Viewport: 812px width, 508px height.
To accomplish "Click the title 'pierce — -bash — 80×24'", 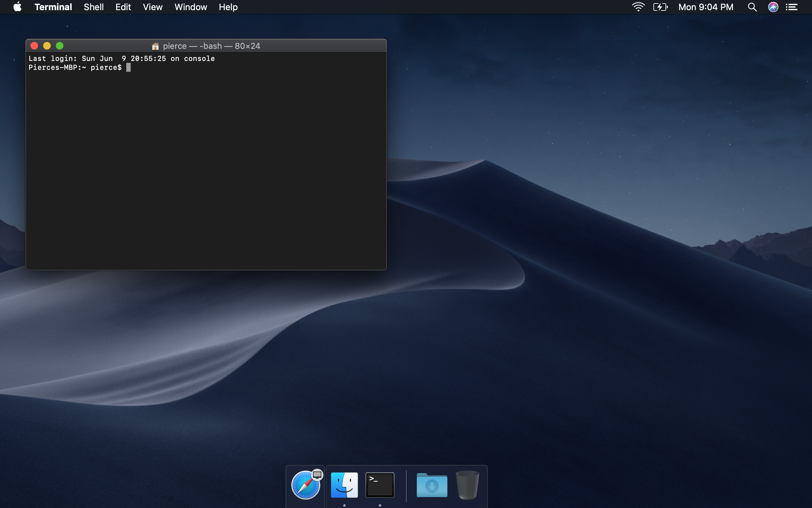I will [x=211, y=46].
